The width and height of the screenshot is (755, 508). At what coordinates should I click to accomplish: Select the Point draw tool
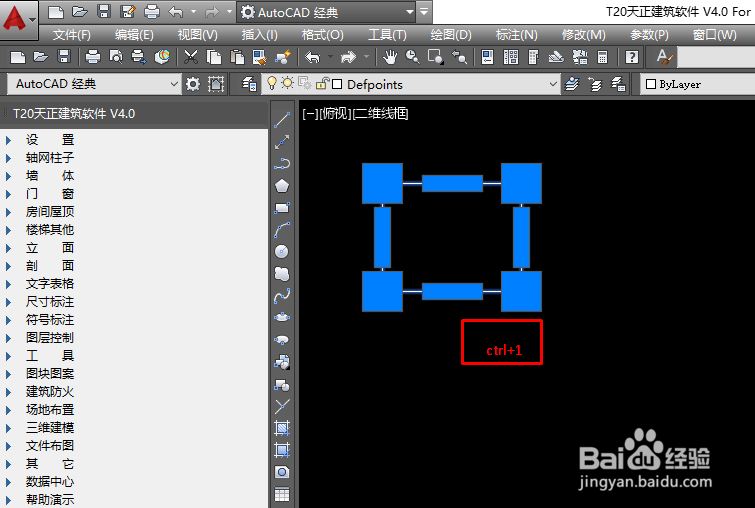(282, 406)
